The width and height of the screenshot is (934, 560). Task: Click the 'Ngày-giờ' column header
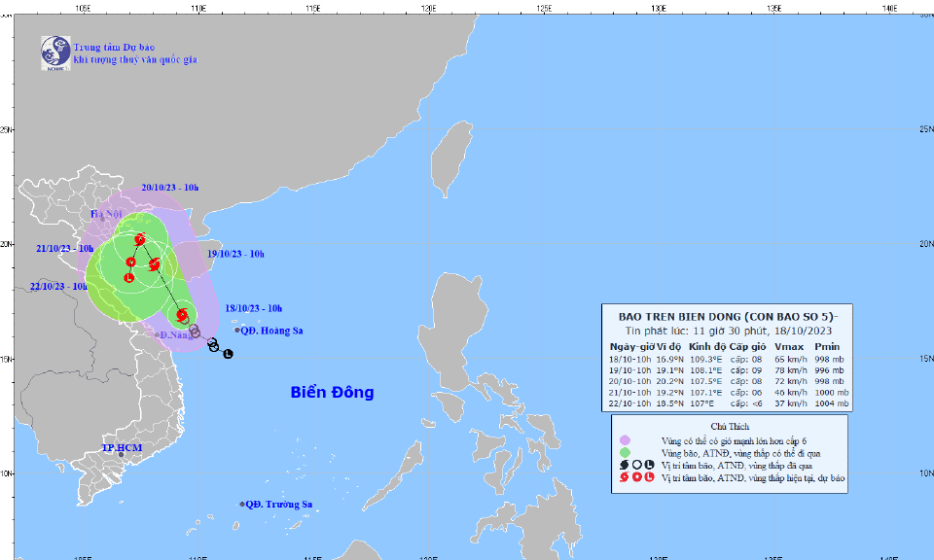(630, 346)
